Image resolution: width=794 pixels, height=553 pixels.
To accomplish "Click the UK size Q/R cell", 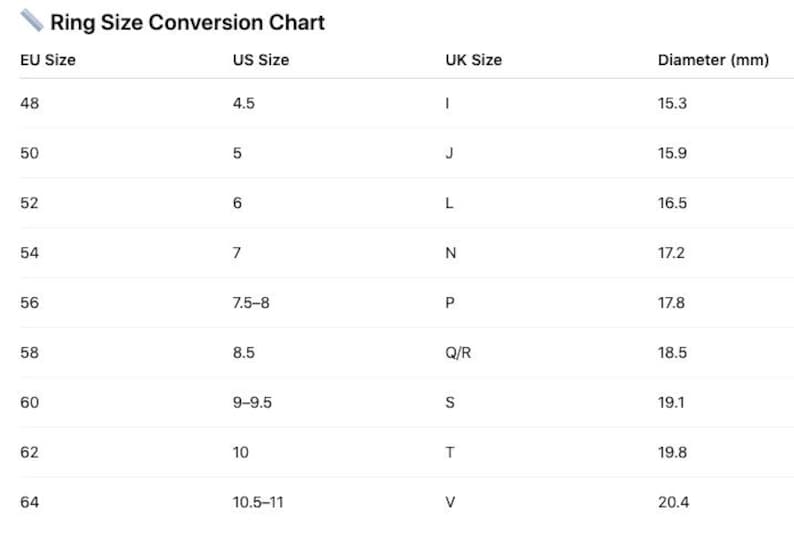I will point(458,352).
